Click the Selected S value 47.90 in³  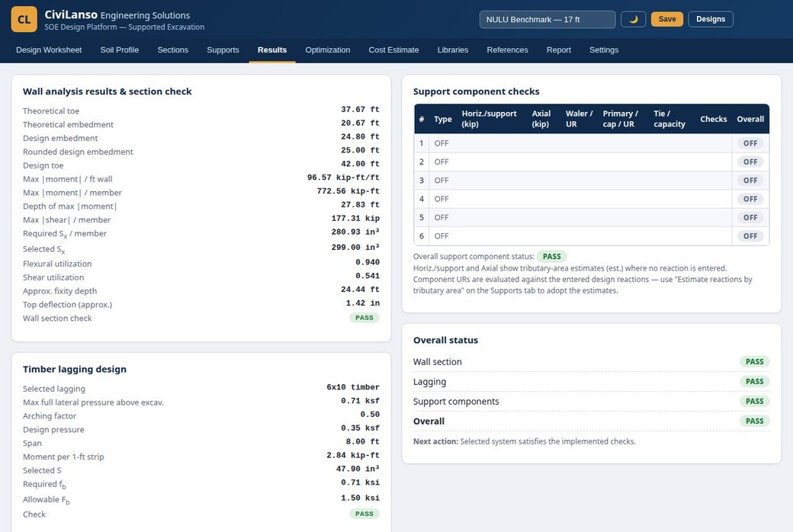[x=358, y=470]
